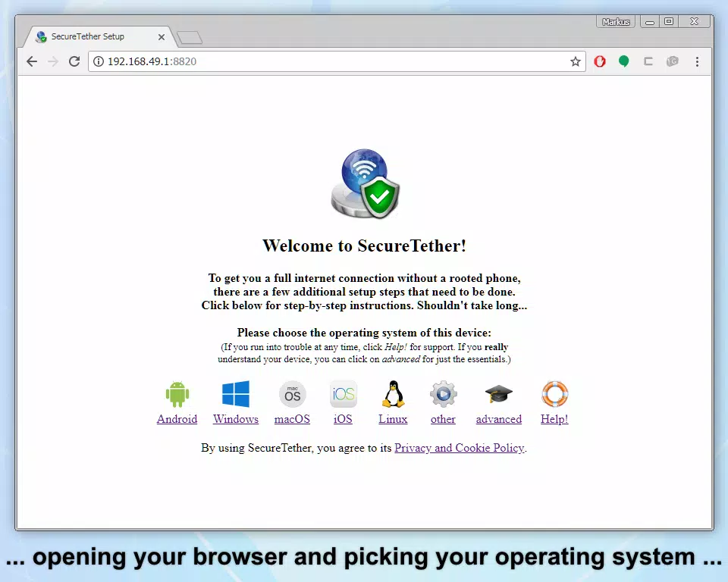Click the gray camera extension icon
Viewport: 728px width, 582px height.
point(673,61)
